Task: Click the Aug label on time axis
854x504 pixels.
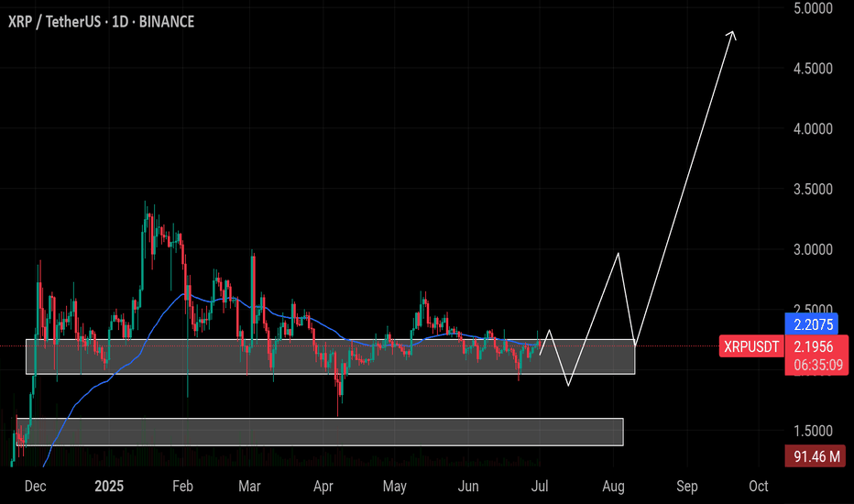Action: 613,486
